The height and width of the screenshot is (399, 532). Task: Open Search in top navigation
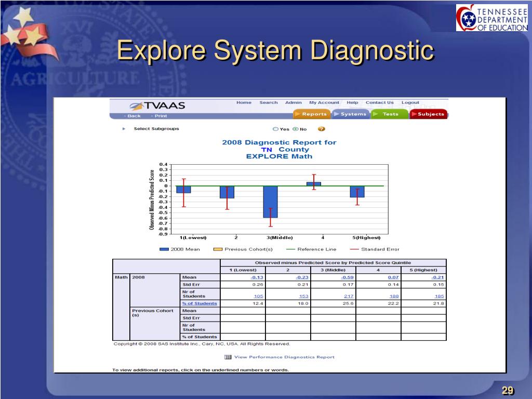pyautogui.click(x=269, y=102)
